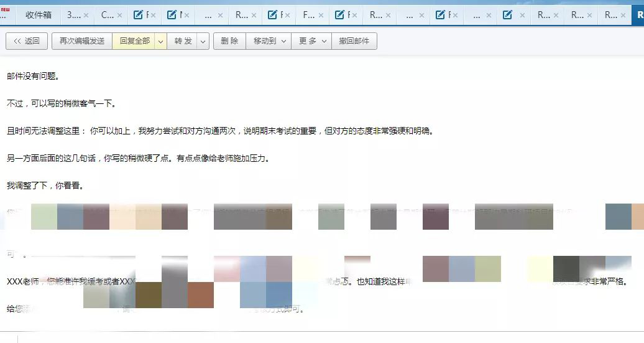The width and height of the screenshot is (644, 343).
Task: Click the line 不过，可以写的稍微客气一下。
Action: pyautogui.click(x=62, y=103)
